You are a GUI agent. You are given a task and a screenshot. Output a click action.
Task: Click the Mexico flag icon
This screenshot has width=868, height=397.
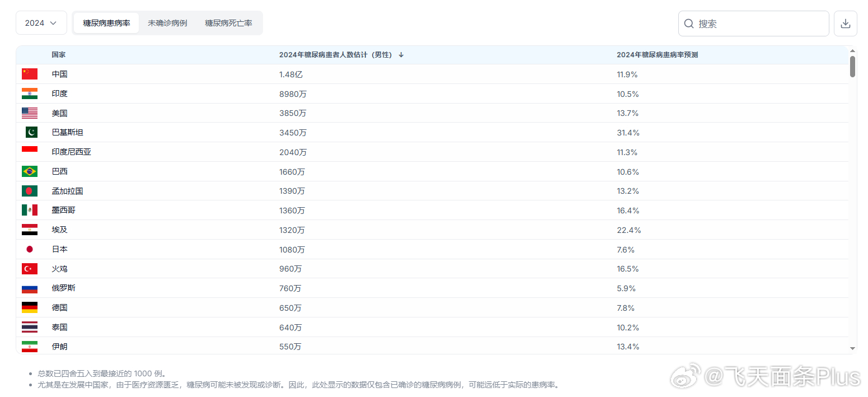pyautogui.click(x=30, y=210)
